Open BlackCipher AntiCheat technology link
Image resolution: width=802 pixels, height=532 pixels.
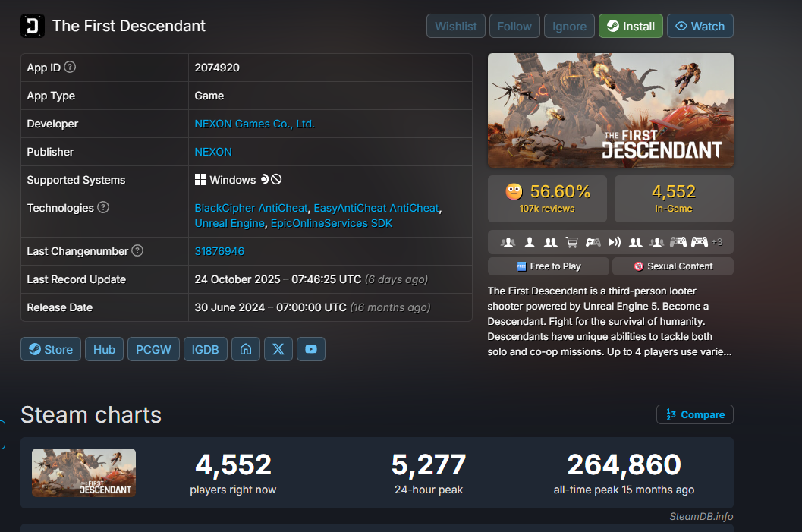251,208
